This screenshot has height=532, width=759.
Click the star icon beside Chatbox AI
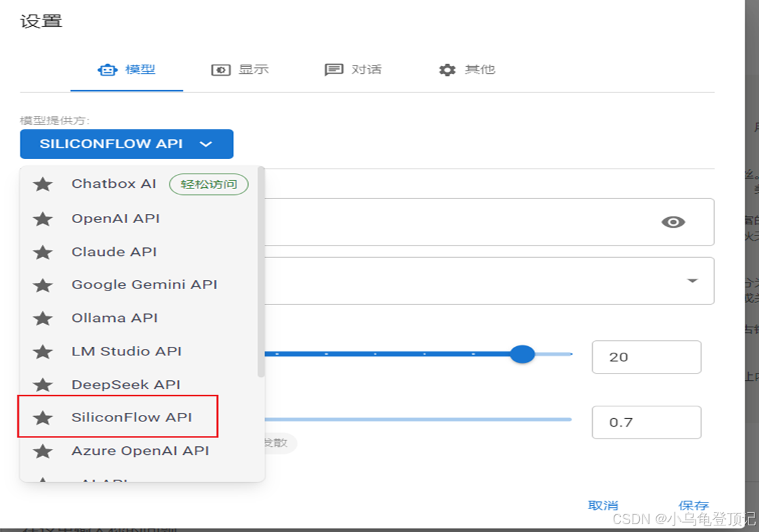click(43, 184)
